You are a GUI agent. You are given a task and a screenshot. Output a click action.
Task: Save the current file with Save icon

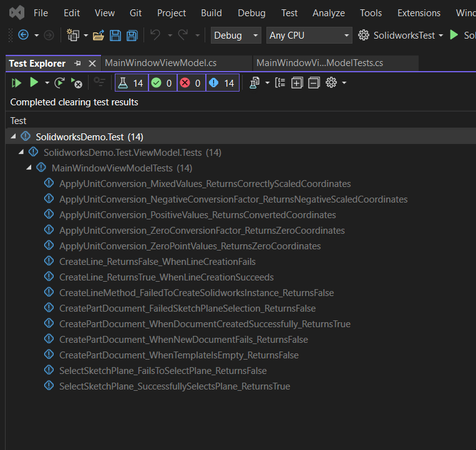click(115, 36)
